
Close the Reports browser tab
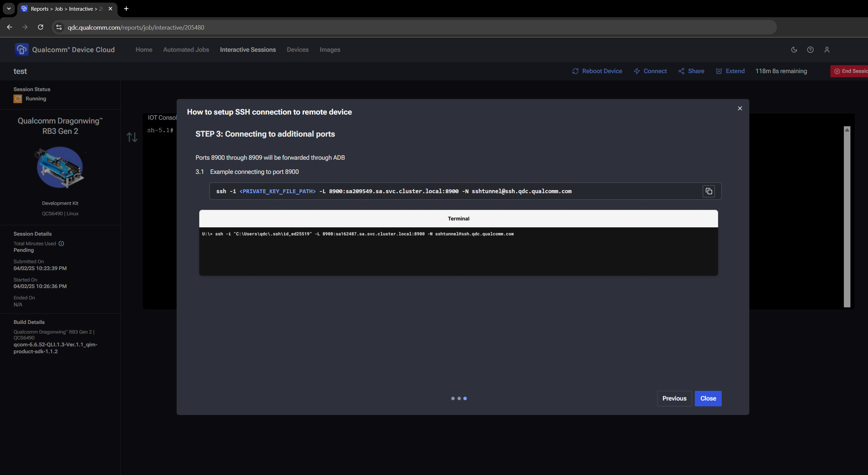pyautogui.click(x=110, y=9)
